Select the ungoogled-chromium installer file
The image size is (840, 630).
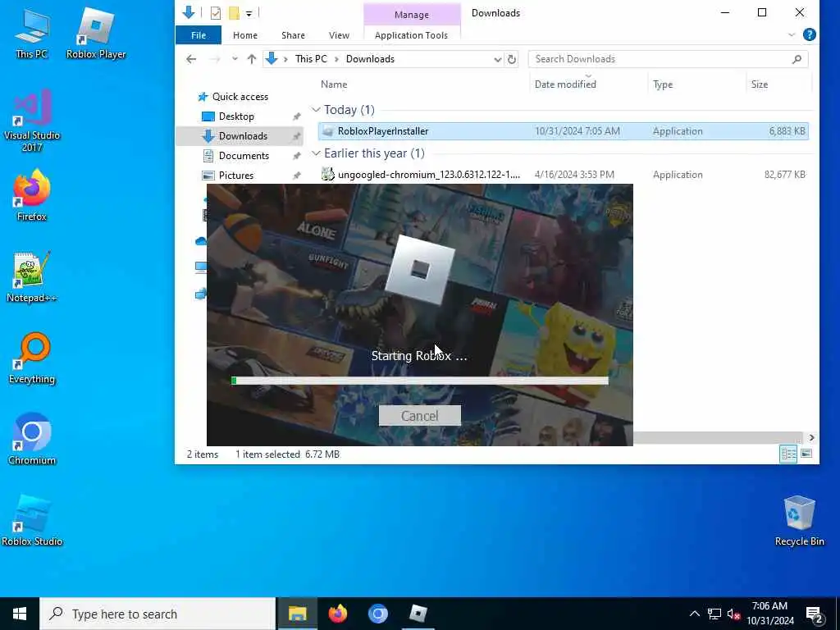[x=563, y=175]
